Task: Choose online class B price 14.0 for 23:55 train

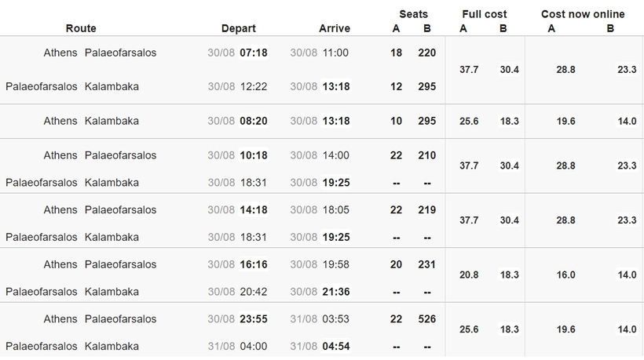Action: 627,329
